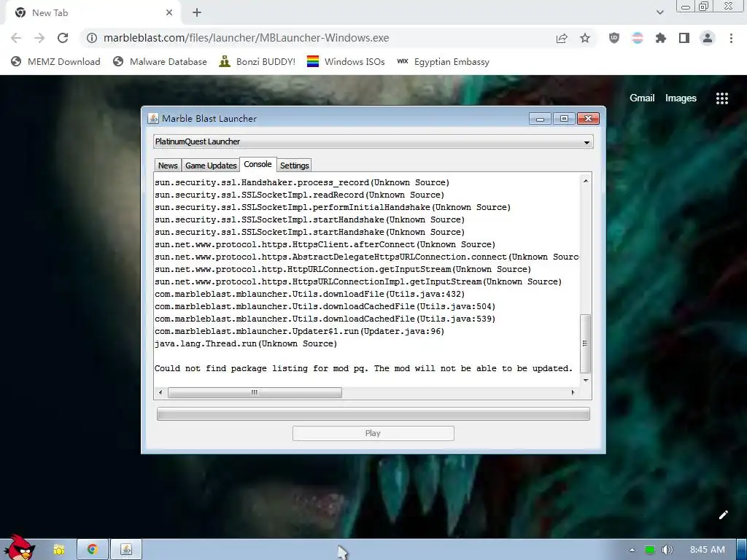Click the 'downloadFile(Utils.java:432)' line

309,295
